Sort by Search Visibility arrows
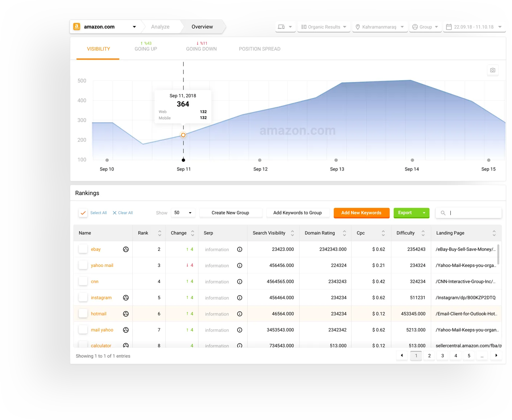Screen dimensions: 512x420 292,233
